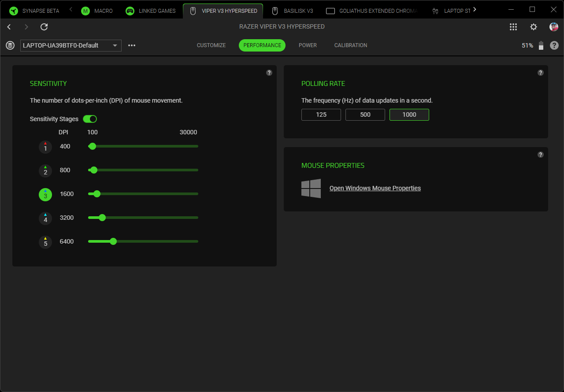Viewport: 564px width, 392px height.
Task: Set polling rate to 1000 Hz
Action: (x=409, y=115)
